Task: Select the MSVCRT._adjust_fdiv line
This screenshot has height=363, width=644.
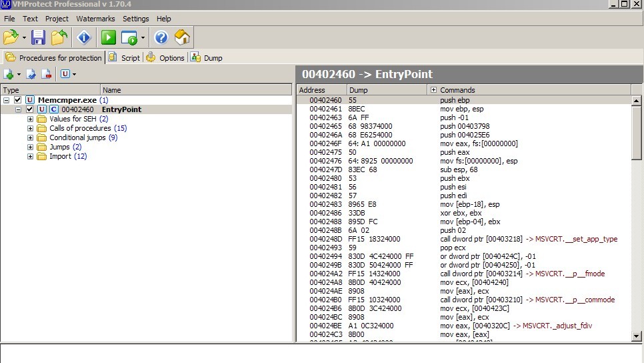Action: 464,326
